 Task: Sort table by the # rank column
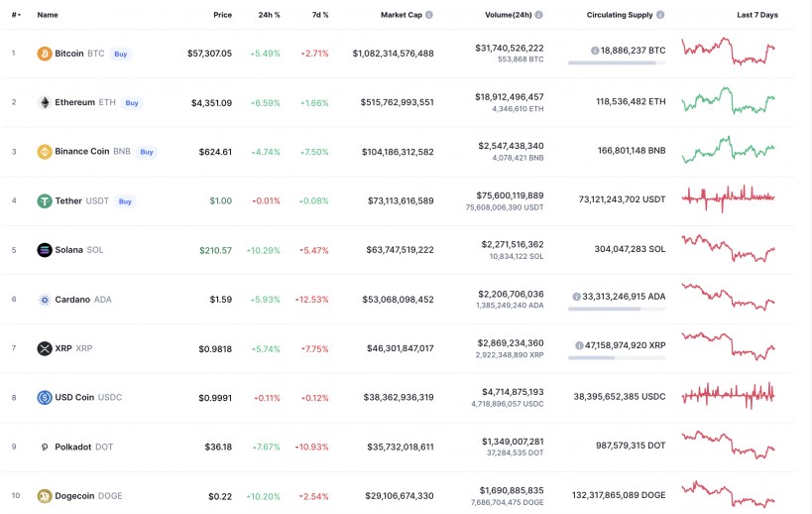(15, 15)
